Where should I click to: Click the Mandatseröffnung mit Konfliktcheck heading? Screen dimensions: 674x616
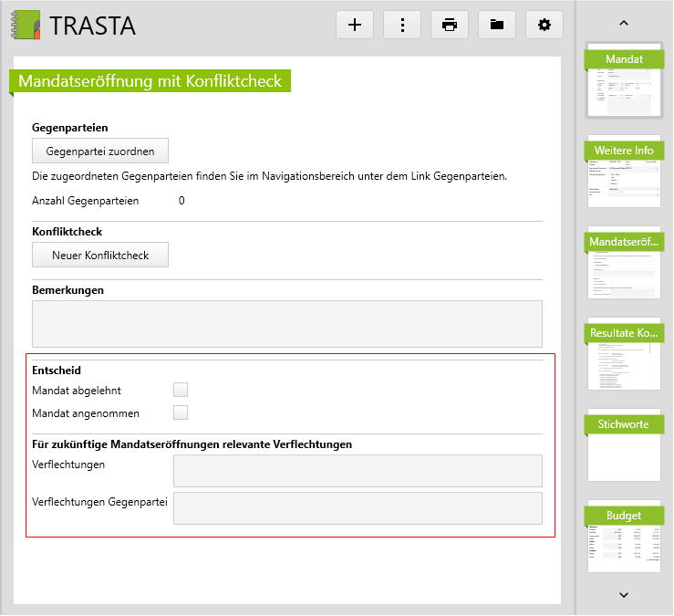[150, 81]
